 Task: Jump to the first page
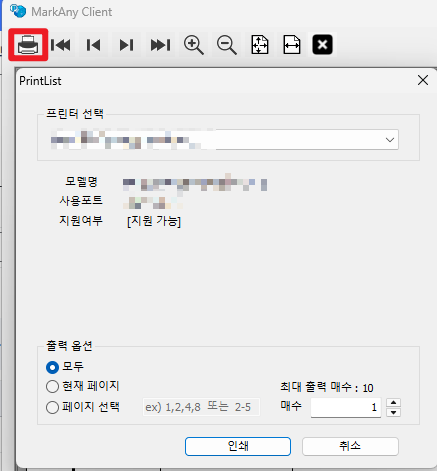(61, 45)
